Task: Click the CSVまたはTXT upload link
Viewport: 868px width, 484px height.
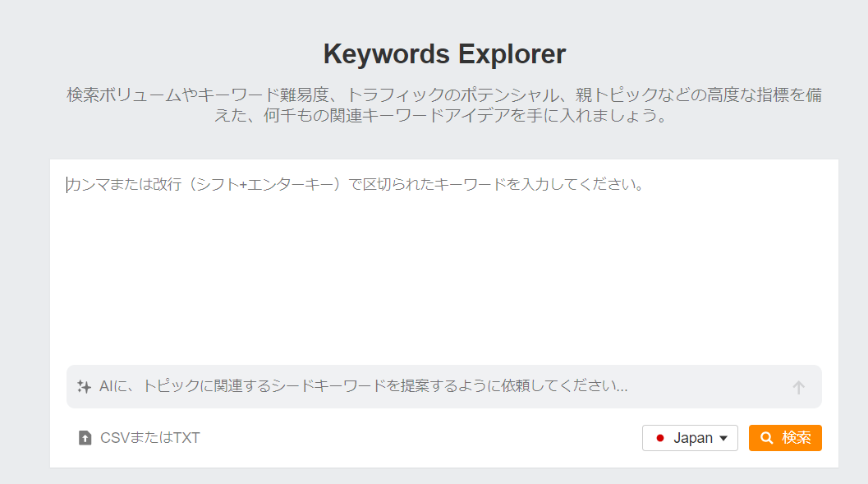Action: tap(139, 438)
